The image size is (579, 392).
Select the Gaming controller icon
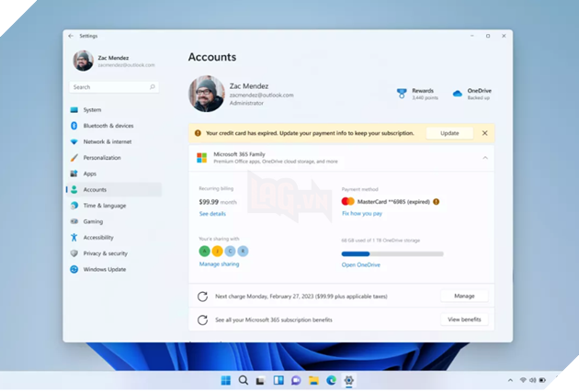[74, 221]
